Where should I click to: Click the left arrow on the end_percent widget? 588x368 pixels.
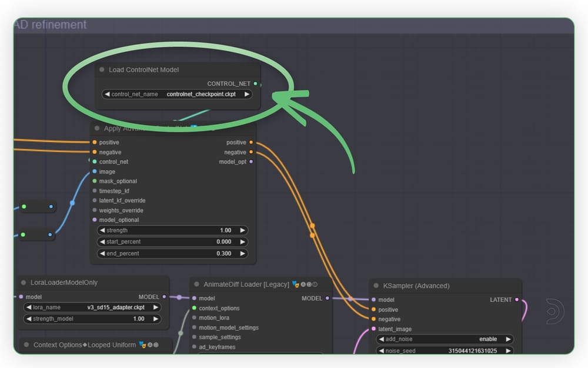pos(103,253)
